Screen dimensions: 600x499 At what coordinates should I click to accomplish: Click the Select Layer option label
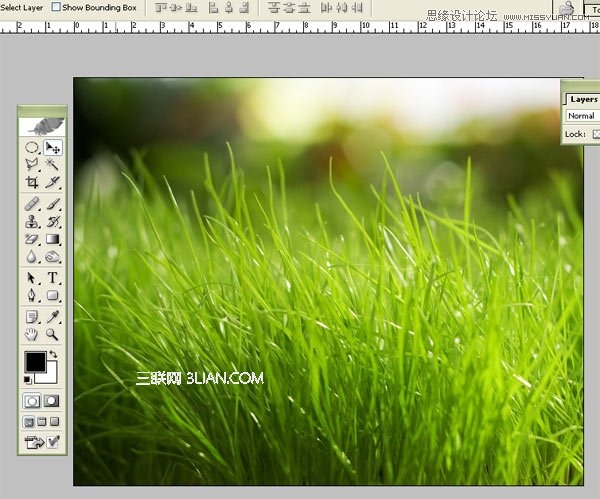(21, 7)
